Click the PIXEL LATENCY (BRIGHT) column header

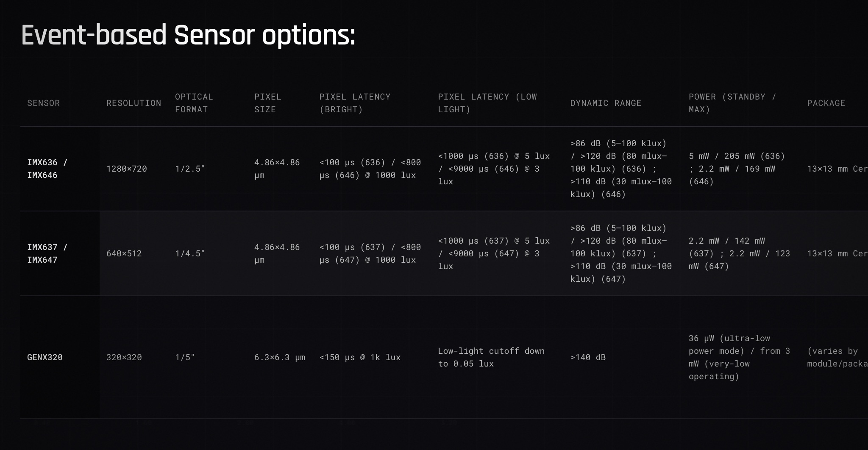(x=355, y=103)
